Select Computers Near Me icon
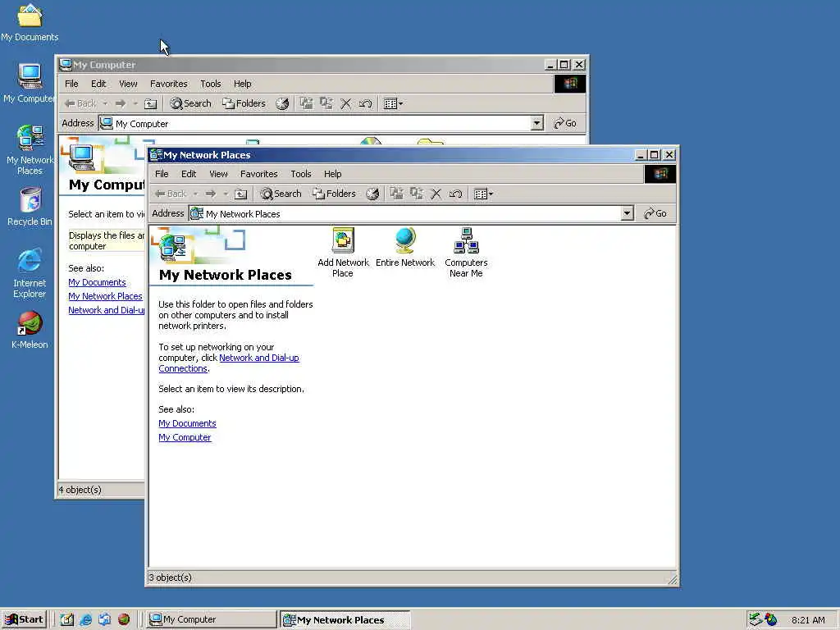 466,253
